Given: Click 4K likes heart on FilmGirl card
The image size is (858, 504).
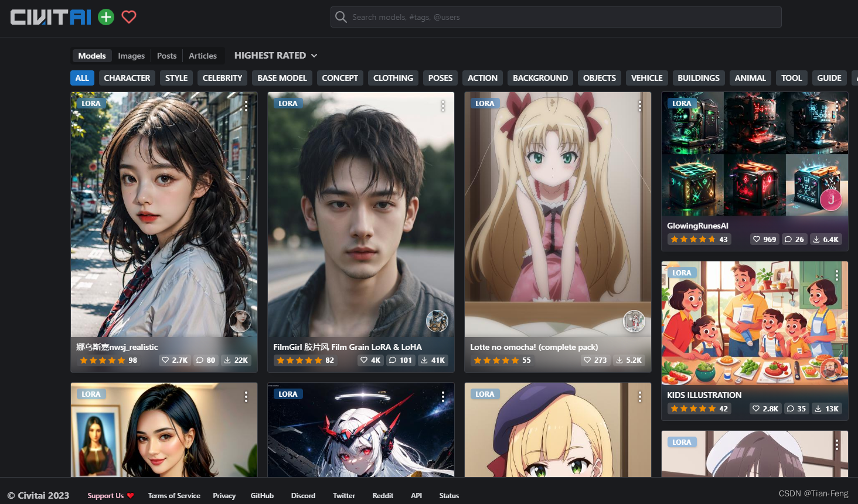Looking at the screenshot, I should click(x=370, y=360).
